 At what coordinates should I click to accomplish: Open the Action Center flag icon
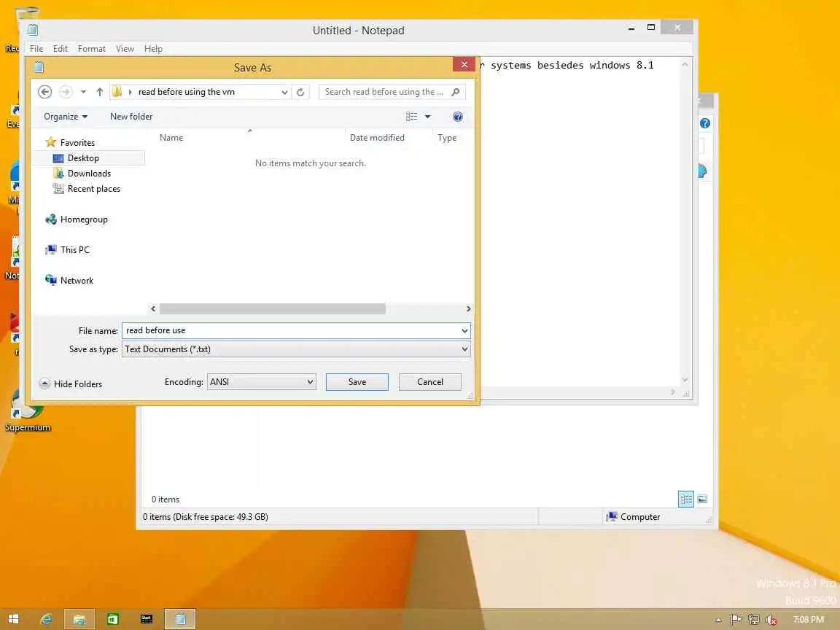point(736,620)
